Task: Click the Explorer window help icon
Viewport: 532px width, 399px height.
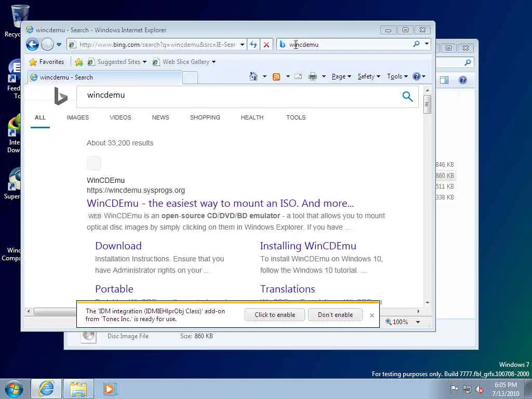Action: tap(462, 80)
